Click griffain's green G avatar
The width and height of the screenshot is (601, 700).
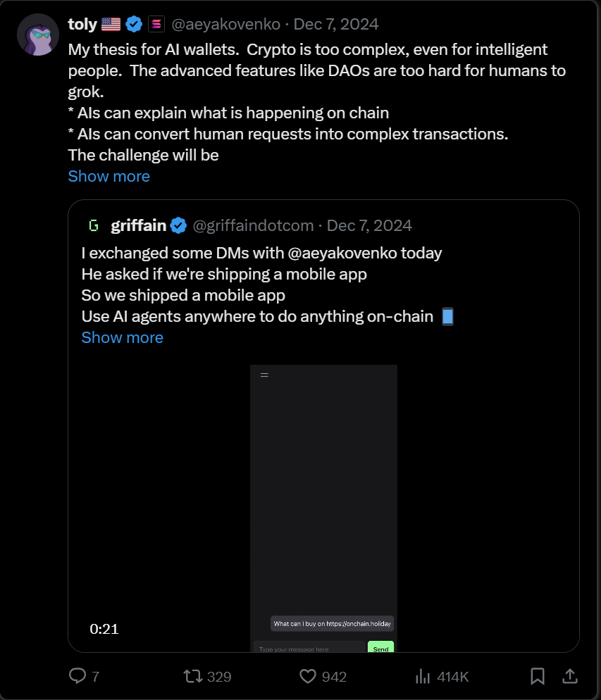[93, 225]
